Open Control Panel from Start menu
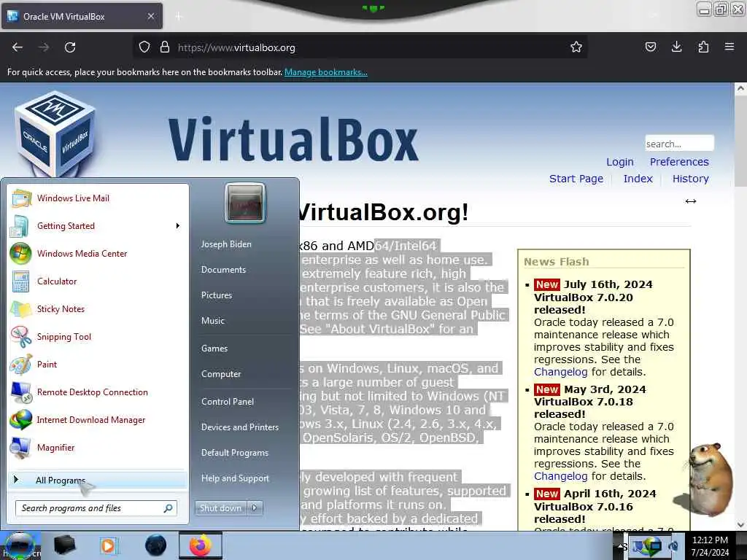 click(228, 402)
